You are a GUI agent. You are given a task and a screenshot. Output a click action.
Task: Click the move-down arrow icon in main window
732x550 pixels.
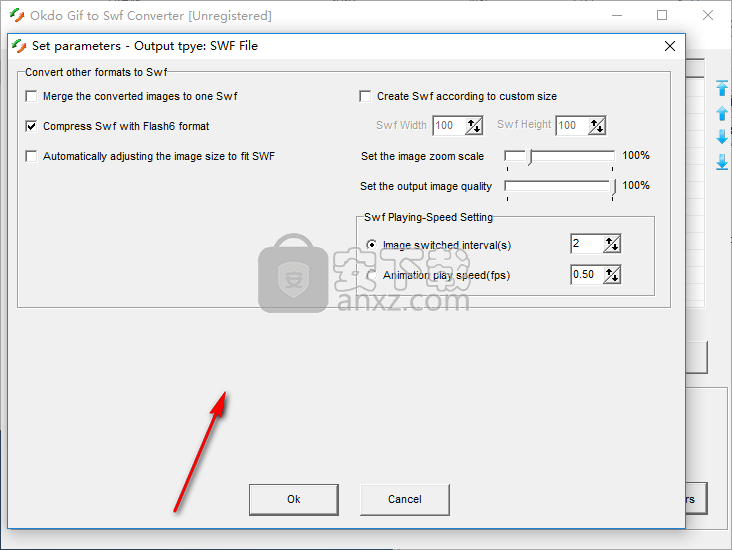click(x=722, y=137)
